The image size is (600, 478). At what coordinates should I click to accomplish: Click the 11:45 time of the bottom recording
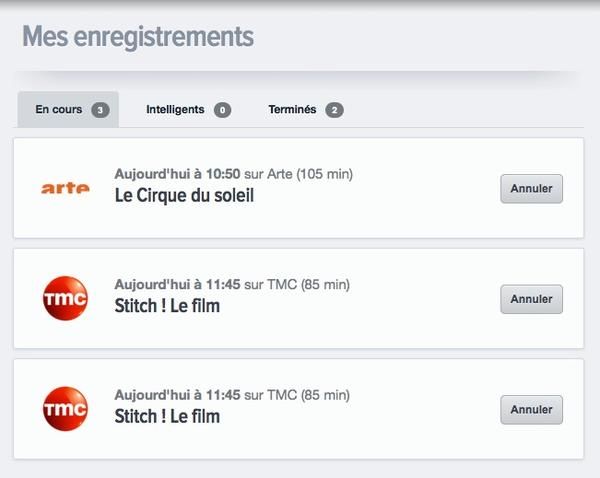[x=222, y=394]
